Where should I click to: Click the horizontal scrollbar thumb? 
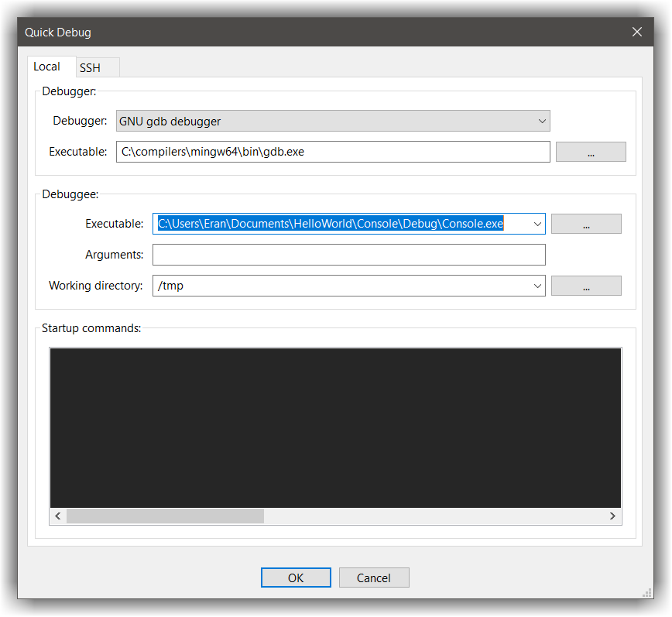166,516
